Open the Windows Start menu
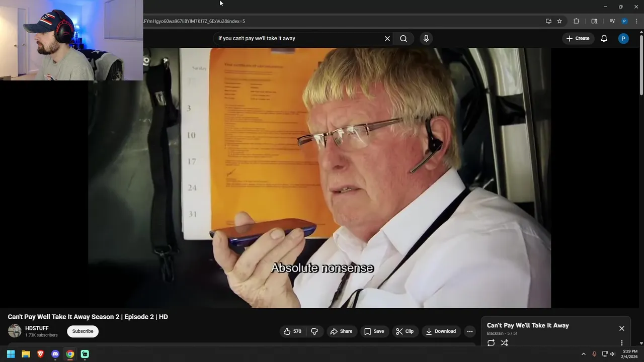644x362 pixels. [x=11, y=354]
